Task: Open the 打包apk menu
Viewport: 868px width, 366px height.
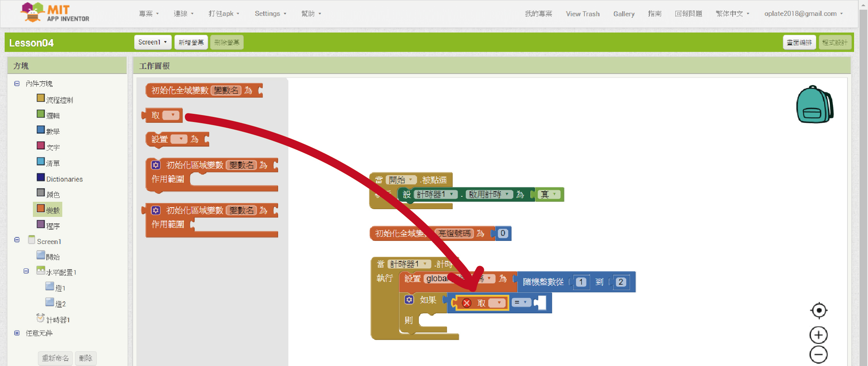Action: [x=224, y=14]
